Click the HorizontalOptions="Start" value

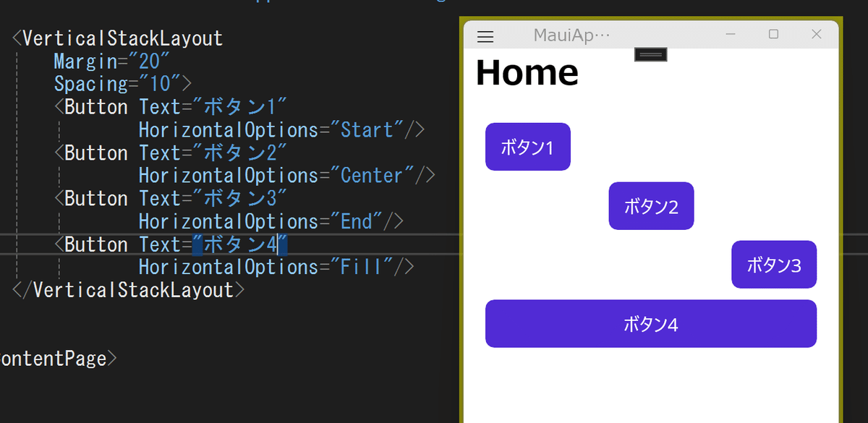(x=271, y=130)
